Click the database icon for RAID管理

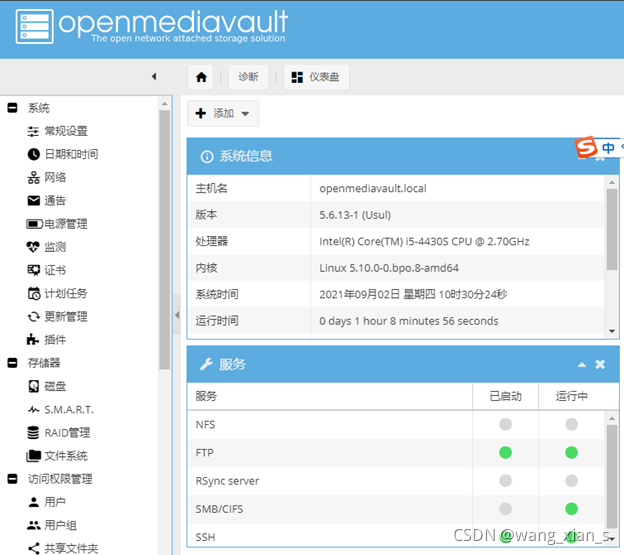[33, 432]
